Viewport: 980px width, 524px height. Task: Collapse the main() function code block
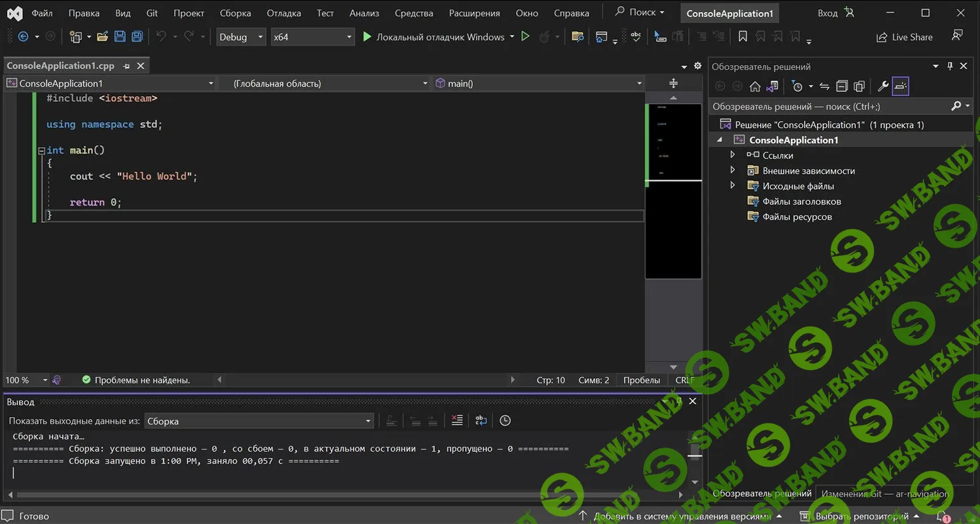click(41, 151)
